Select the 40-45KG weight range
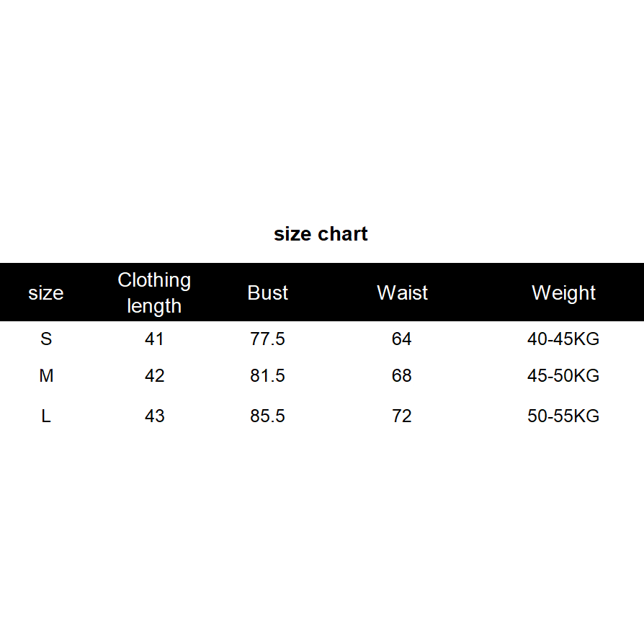 pos(563,339)
